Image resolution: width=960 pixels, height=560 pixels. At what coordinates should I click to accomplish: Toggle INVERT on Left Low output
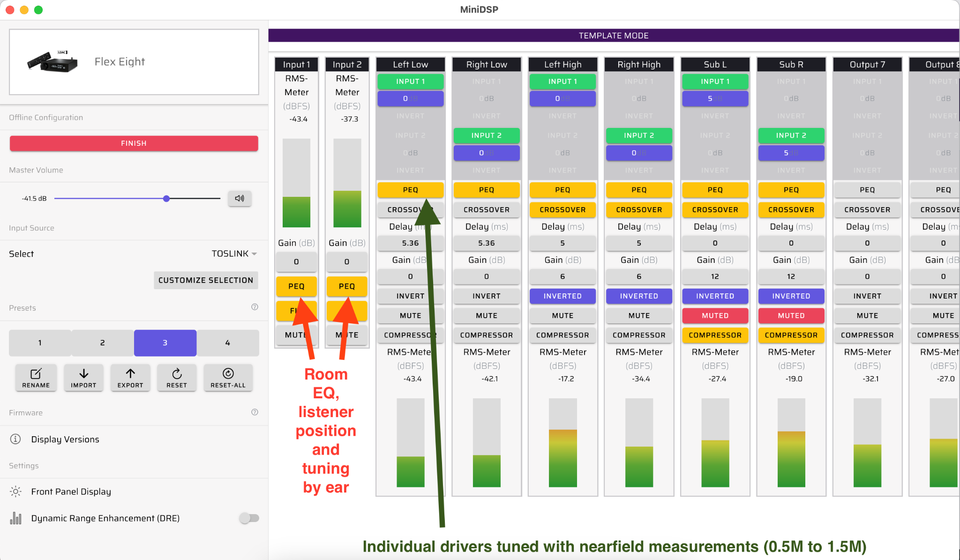[x=410, y=296]
